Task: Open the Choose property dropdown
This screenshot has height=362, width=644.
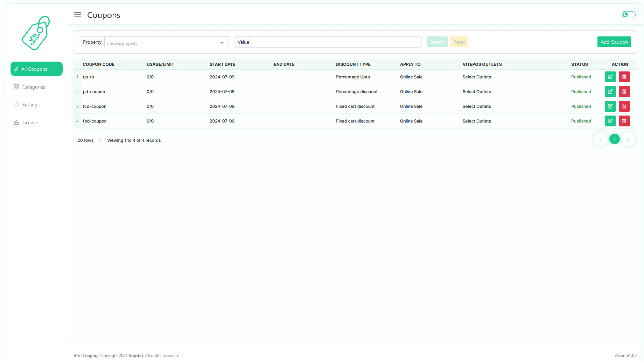Action: (x=166, y=42)
